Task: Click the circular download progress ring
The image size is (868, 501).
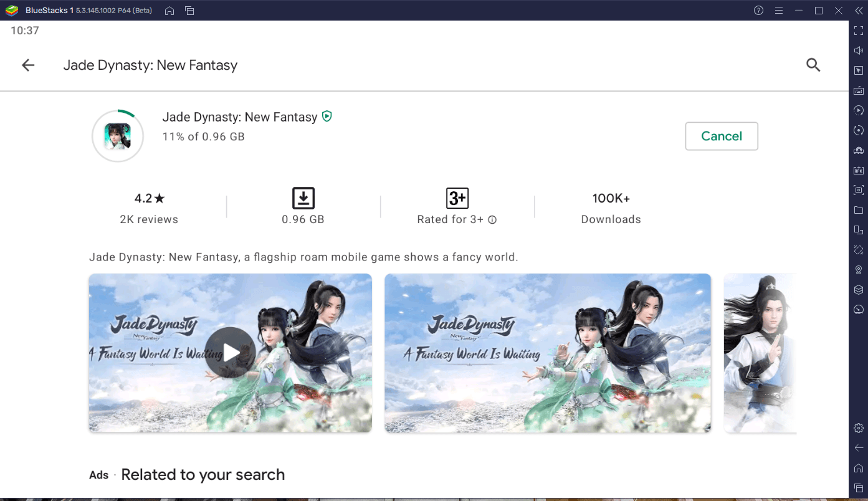Action: coord(118,136)
